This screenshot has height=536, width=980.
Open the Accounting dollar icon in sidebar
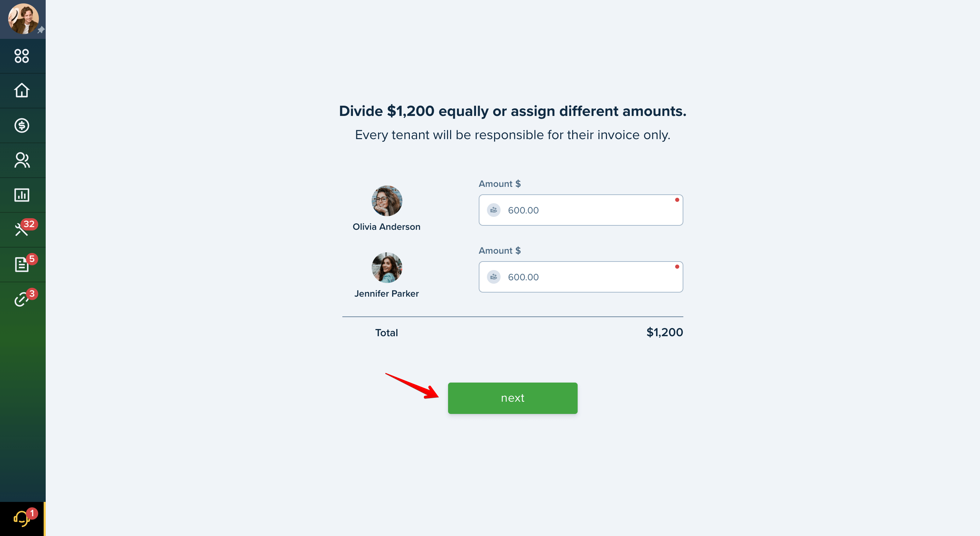click(22, 125)
